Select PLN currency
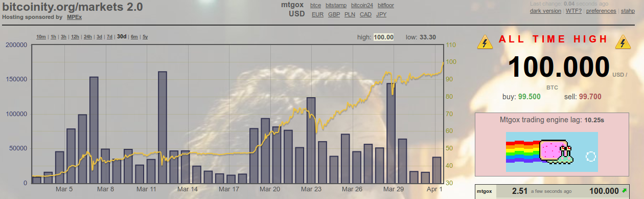The width and height of the screenshot is (644, 199). (350, 14)
